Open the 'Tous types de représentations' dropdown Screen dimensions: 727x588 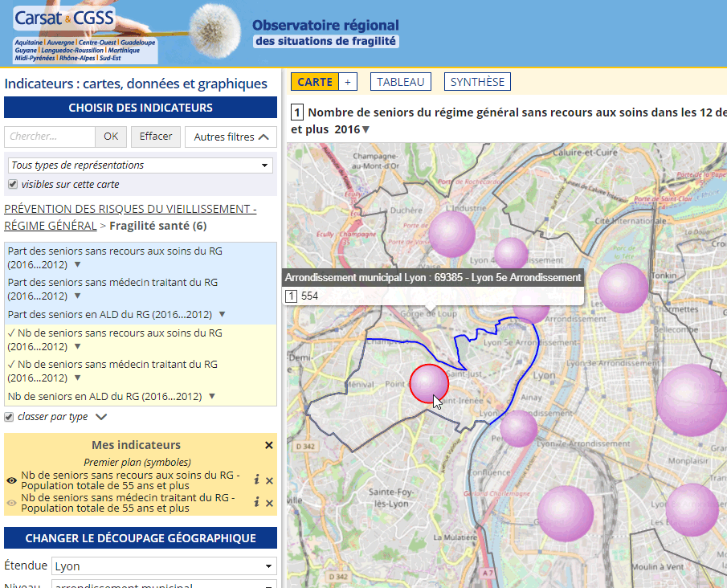(x=141, y=165)
